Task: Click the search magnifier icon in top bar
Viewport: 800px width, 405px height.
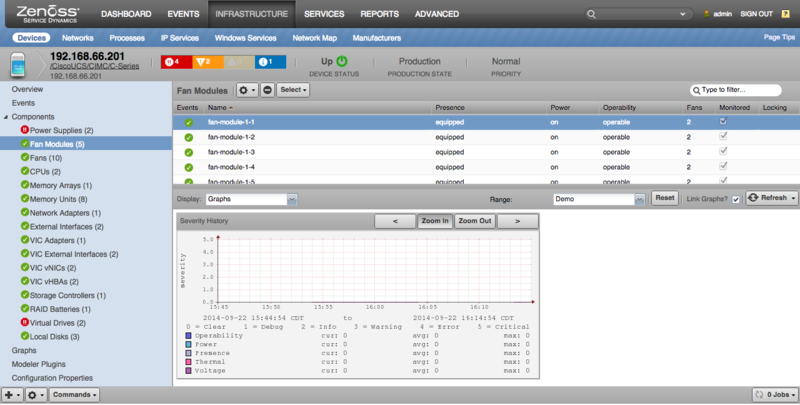Action: pyautogui.click(x=591, y=14)
